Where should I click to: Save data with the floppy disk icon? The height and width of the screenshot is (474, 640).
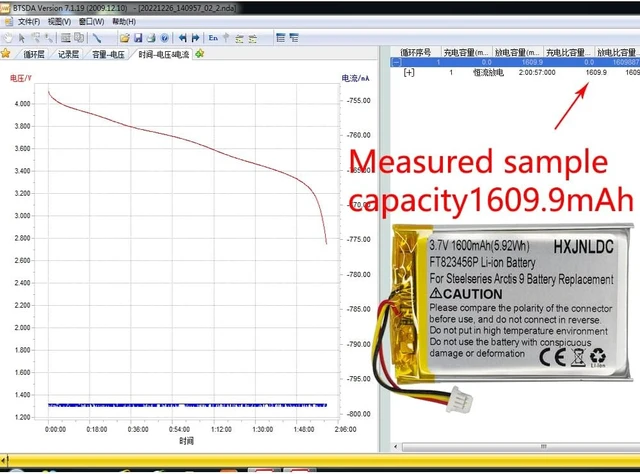tap(138, 38)
